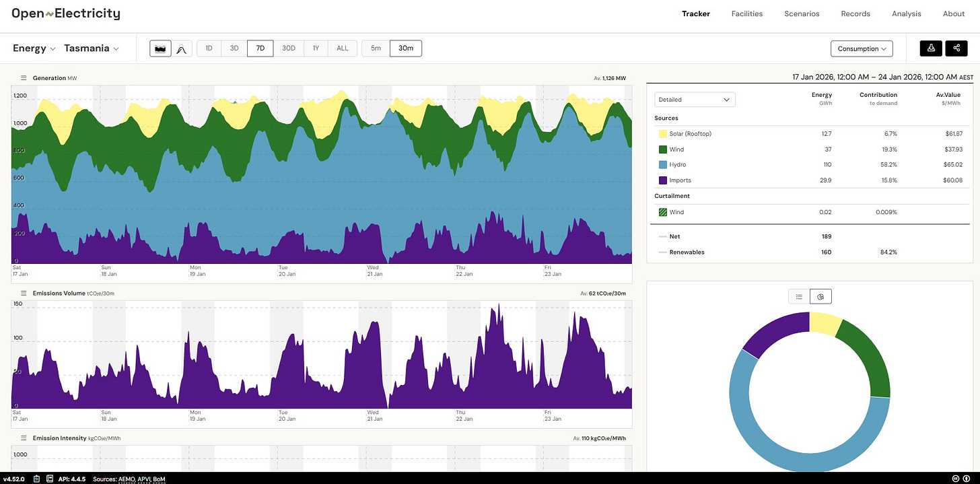Select the stacked area chart view icon
The image size is (980, 484).
[x=160, y=48]
